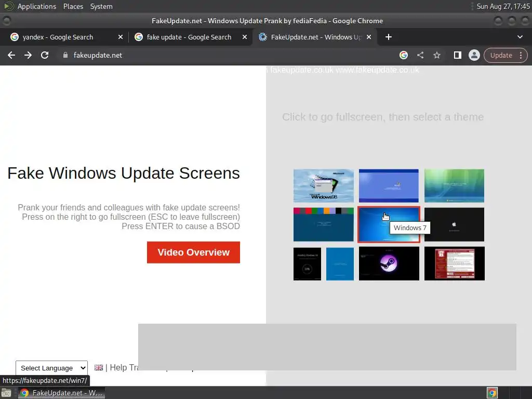Open the Applications menu
Image resolution: width=532 pixels, height=399 pixels.
click(37, 6)
